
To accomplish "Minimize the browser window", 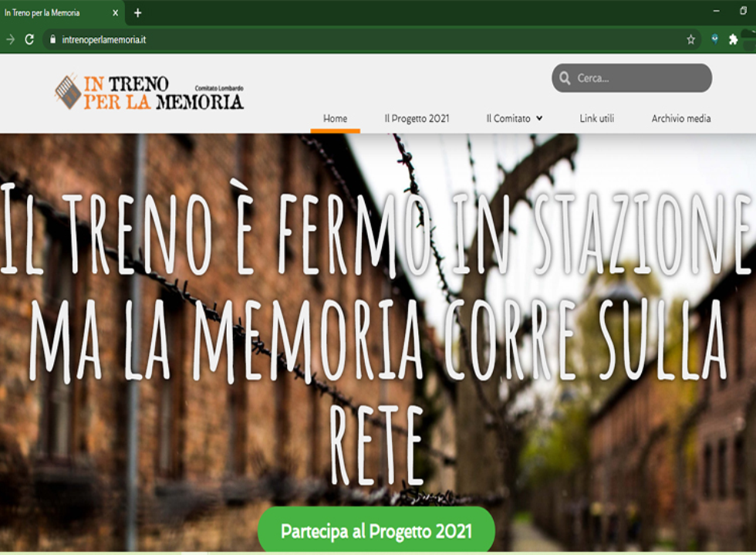I will click(717, 11).
